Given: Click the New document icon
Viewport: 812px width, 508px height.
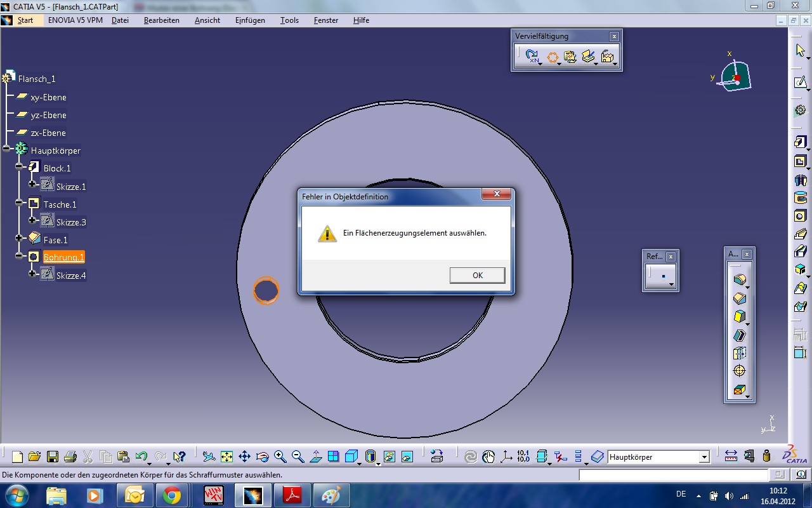Looking at the screenshot, I should pyautogui.click(x=17, y=457).
